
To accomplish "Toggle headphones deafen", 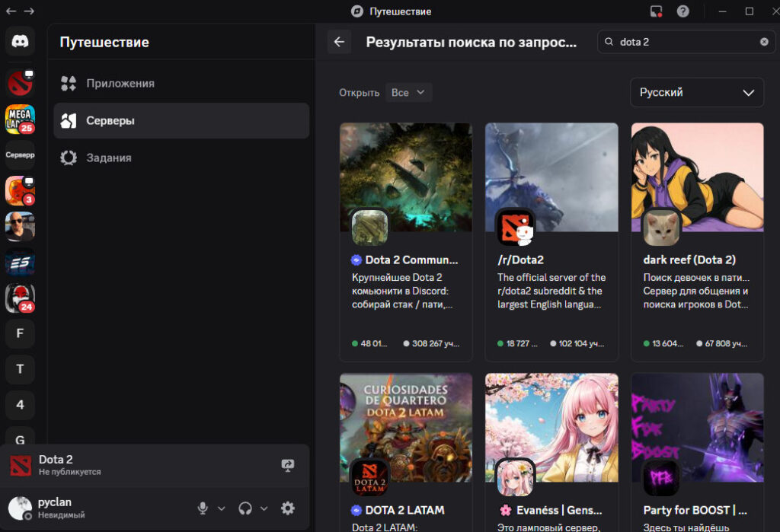I will (245, 508).
